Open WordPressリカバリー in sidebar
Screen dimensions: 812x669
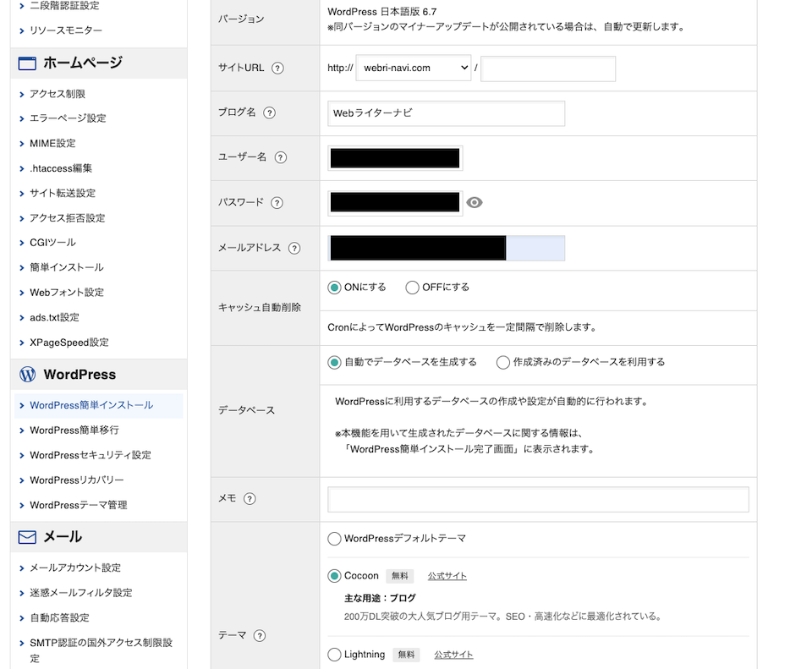click(x=77, y=480)
